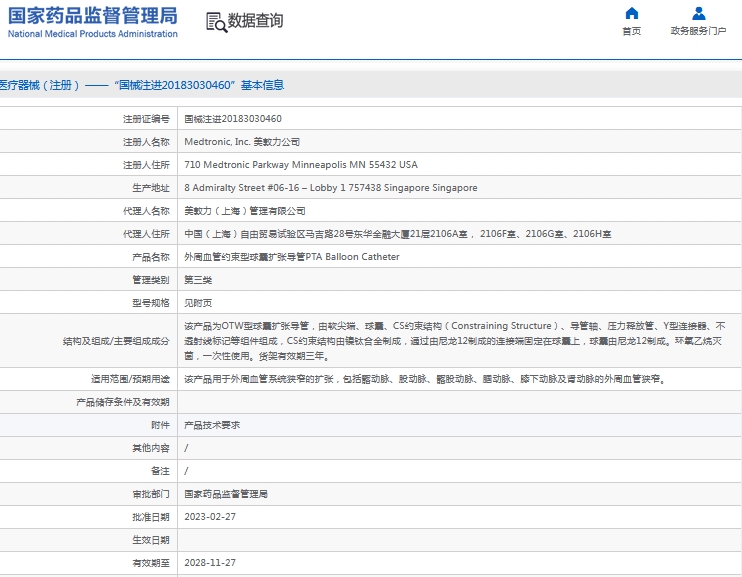Click the 审批部门 row label
Image resolution: width=742 pixels, height=577 pixels.
tap(151, 494)
